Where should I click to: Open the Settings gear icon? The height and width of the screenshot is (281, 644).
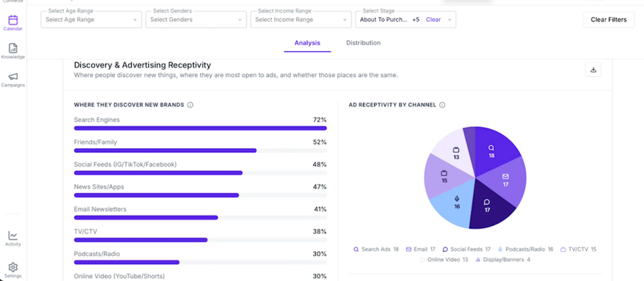[x=13, y=267]
